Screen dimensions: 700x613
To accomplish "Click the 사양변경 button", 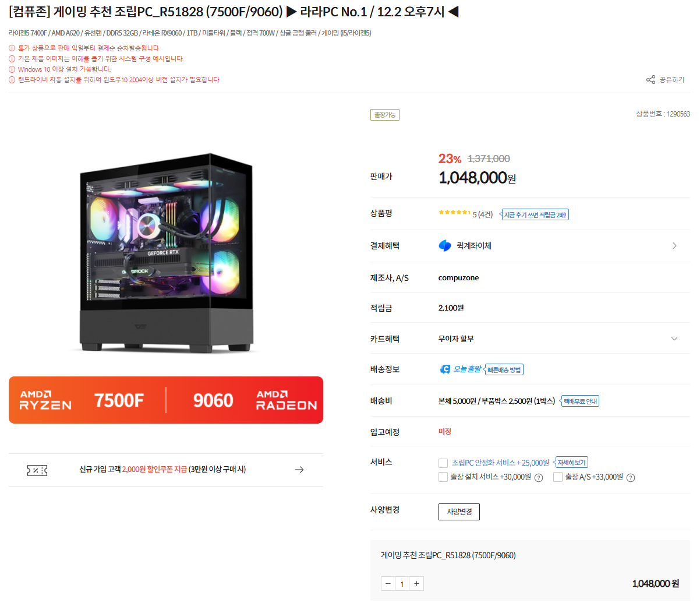I will click(x=459, y=512).
